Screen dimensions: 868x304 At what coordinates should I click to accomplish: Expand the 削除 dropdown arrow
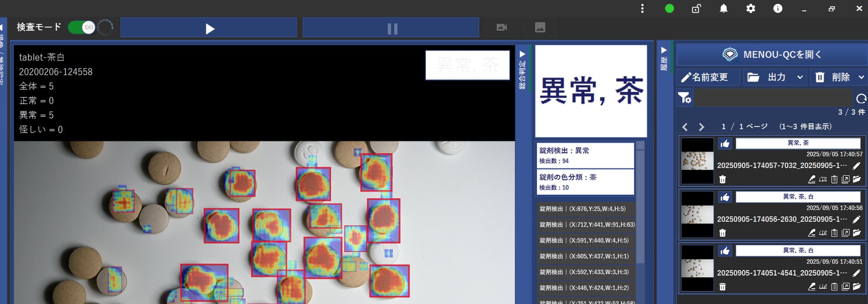(861, 77)
